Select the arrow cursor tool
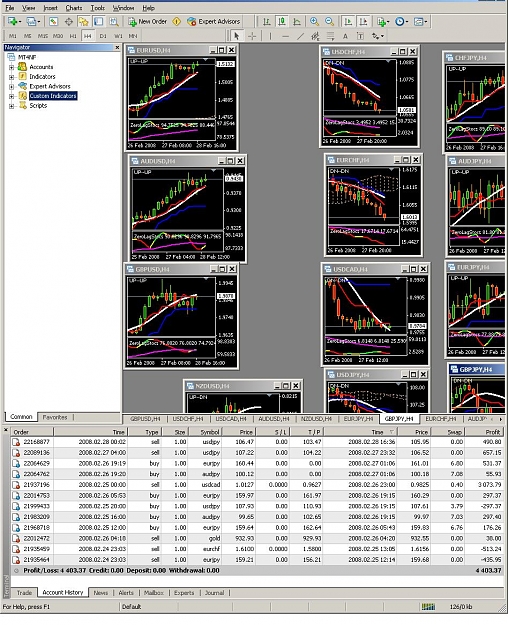The height and width of the screenshot is (625, 508). (x=236, y=36)
